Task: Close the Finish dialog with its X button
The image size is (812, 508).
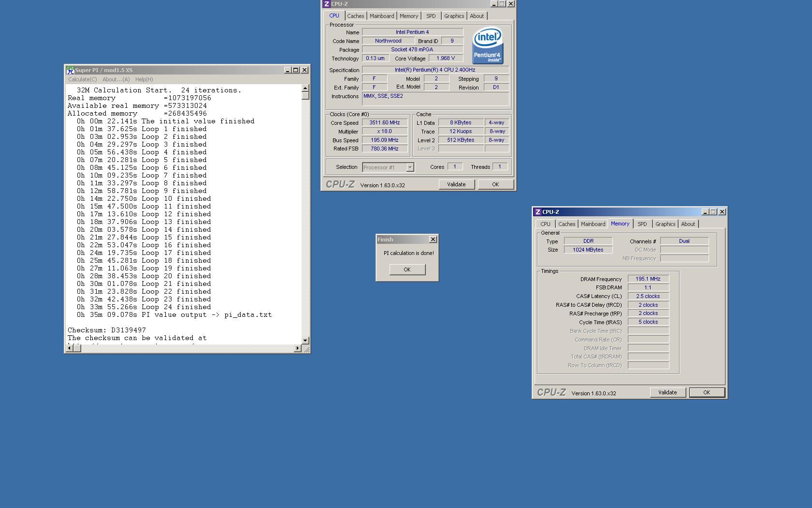Action: click(433, 239)
